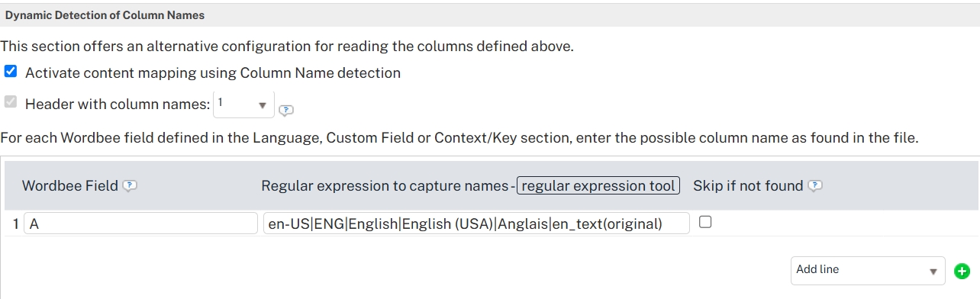Click Regular expression to capture names heading
This screenshot has height=299, width=980.
tap(385, 186)
